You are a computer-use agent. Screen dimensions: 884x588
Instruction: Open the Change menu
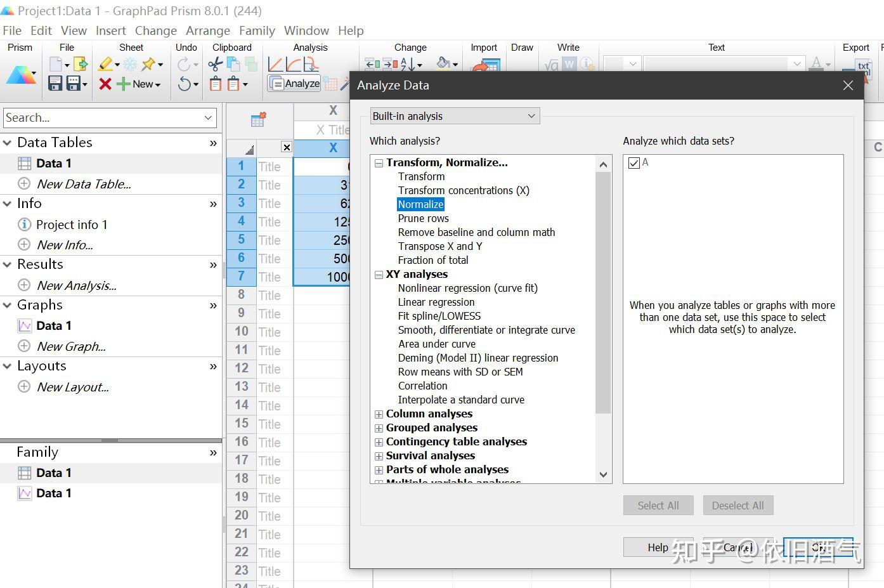click(156, 30)
